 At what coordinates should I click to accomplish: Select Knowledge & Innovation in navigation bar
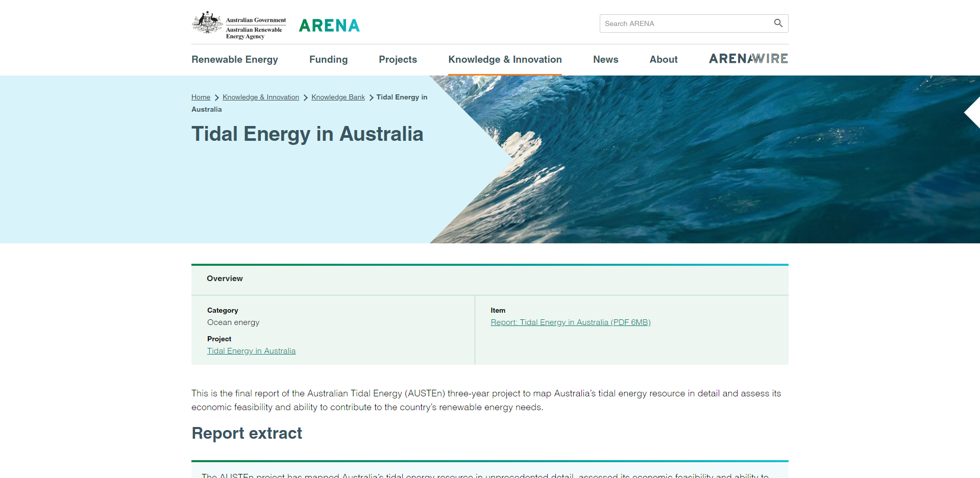(505, 60)
